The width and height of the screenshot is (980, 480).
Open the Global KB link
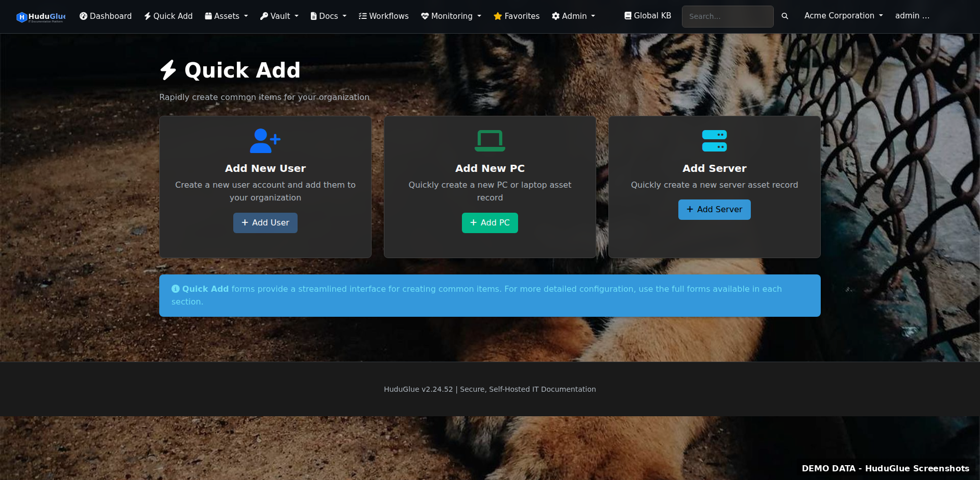pyautogui.click(x=648, y=16)
